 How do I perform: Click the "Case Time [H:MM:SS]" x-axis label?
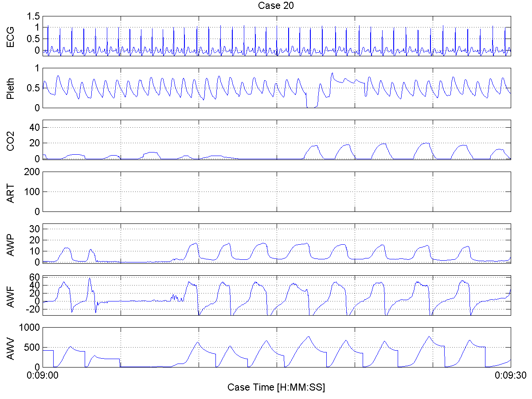pyautogui.click(x=276, y=387)
